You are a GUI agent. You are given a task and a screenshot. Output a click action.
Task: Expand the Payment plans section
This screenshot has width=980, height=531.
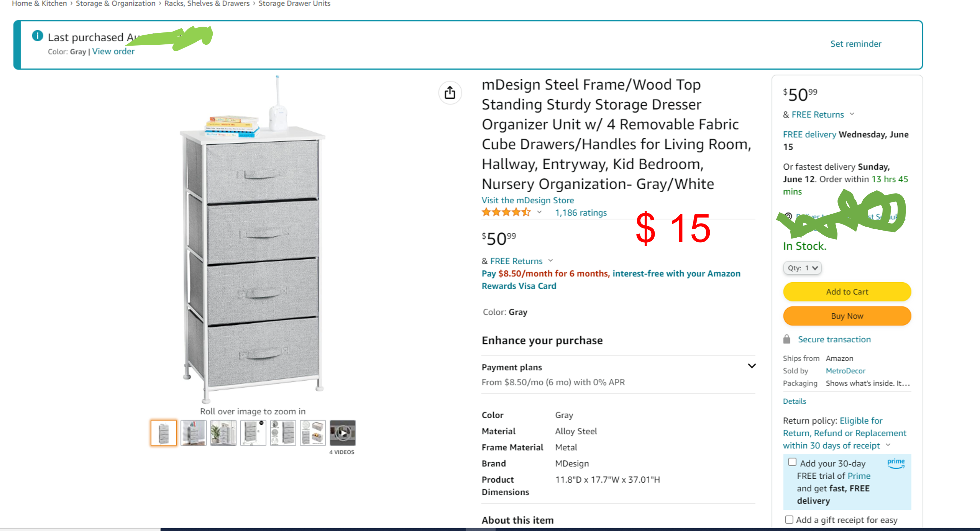[751, 366]
